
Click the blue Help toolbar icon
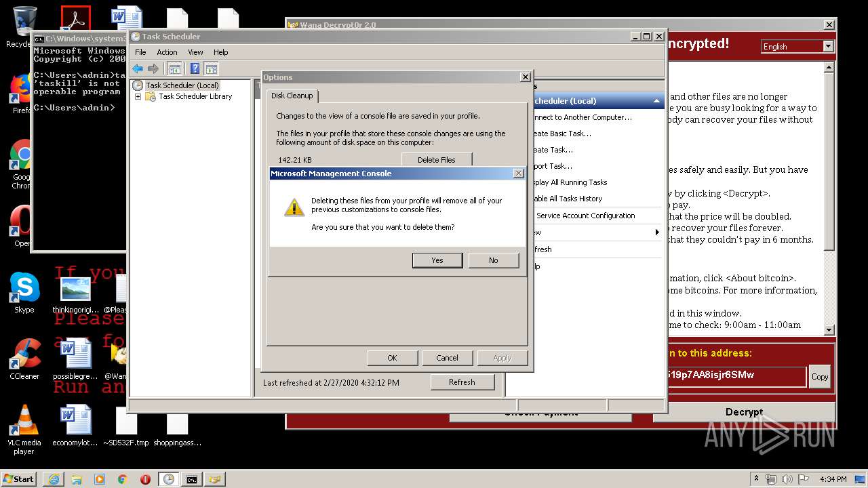click(195, 68)
